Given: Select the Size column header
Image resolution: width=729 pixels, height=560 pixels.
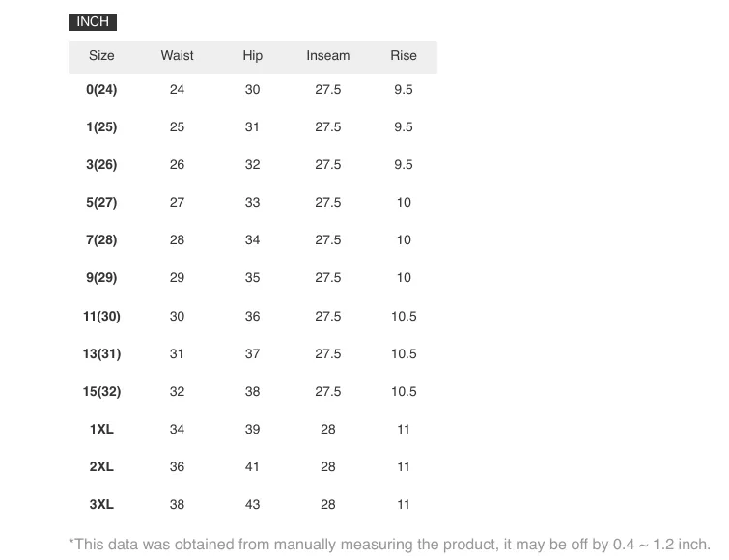Looking at the screenshot, I should coord(101,56).
